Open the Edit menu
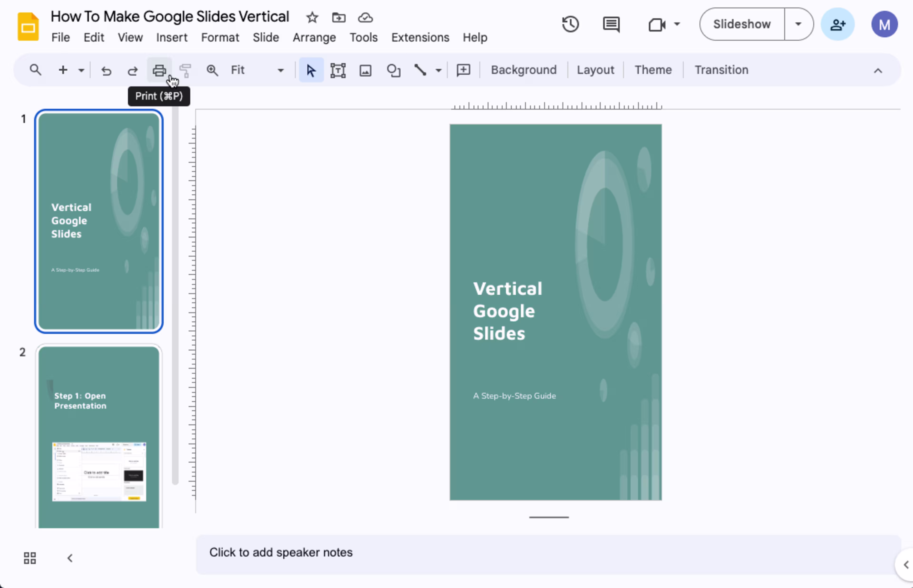The height and width of the screenshot is (588, 913). pos(93,37)
